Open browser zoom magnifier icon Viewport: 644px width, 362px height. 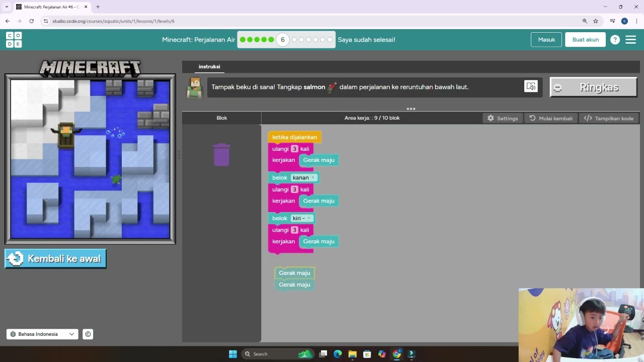(585, 21)
